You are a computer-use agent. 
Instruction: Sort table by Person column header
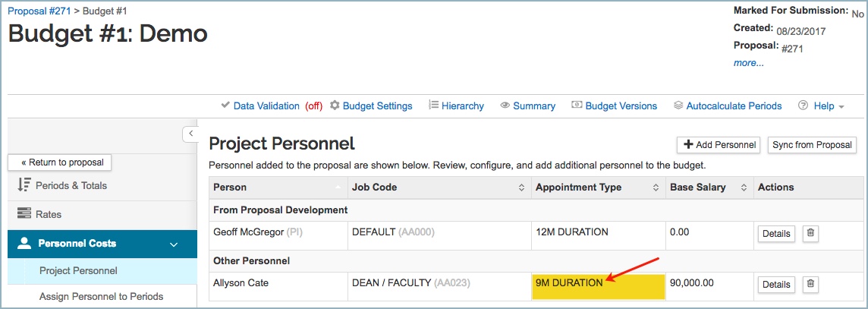[x=278, y=188]
